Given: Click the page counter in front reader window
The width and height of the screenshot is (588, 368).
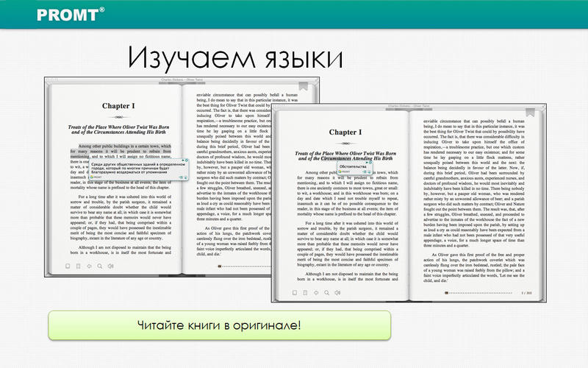Looking at the screenshot, I should [x=526, y=292].
